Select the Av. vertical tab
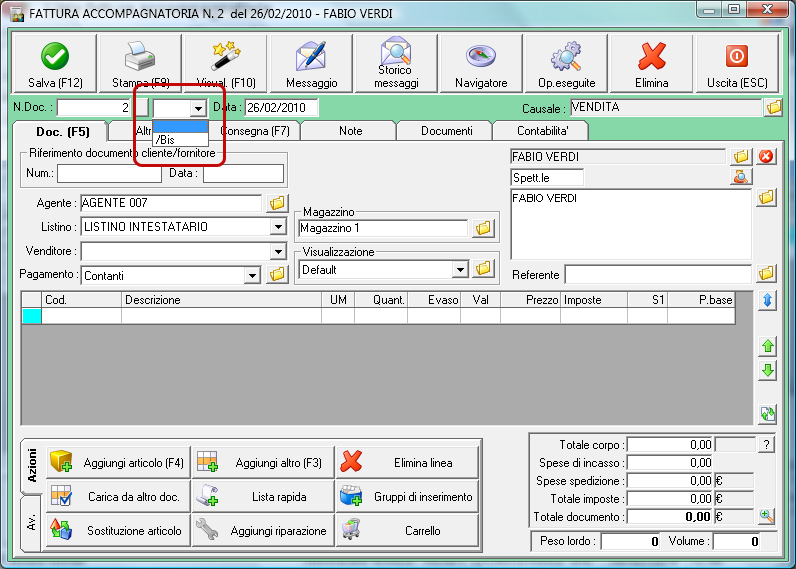The height and width of the screenshot is (569, 796). click(x=31, y=523)
